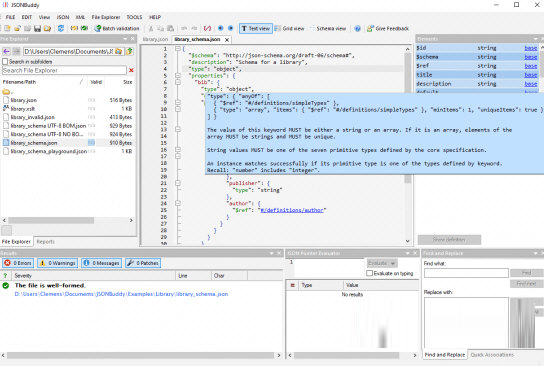Click the Cut scissors toolbar icon
The image size is (544, 366).
pos(151,28)
